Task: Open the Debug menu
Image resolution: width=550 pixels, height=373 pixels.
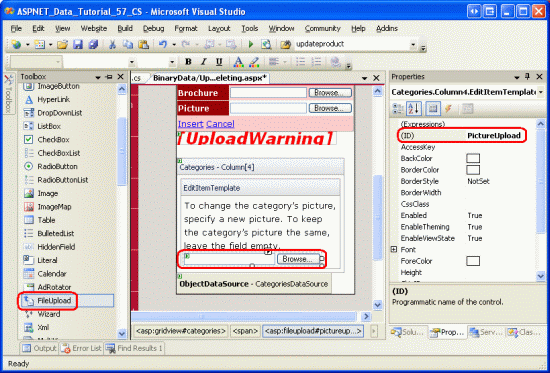Action: tap(153, 28)
